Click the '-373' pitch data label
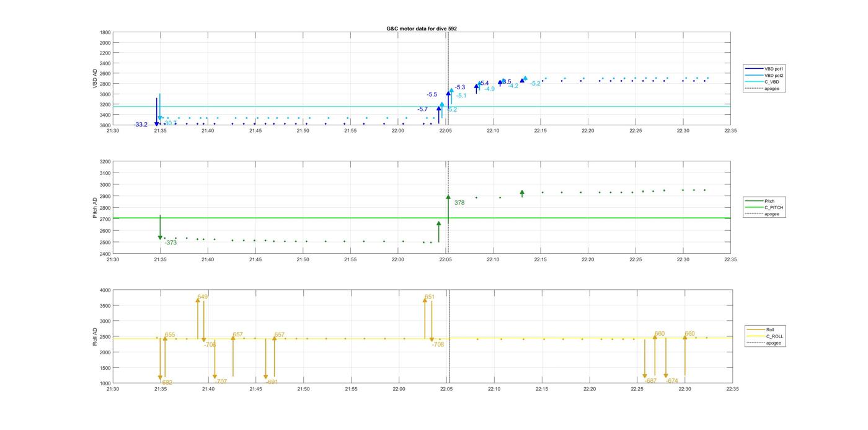Viewport: 868px width, 430px height. coord(171,243)
